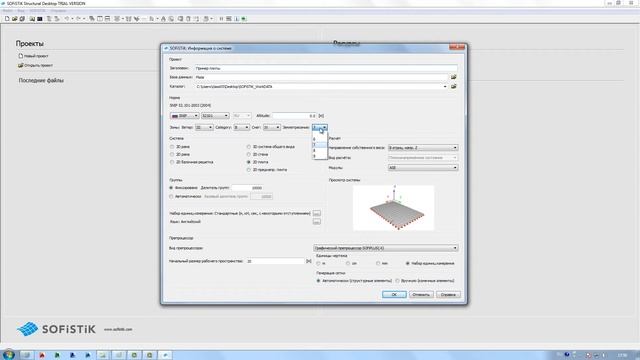Choose option 6 in the seismic list
The height and width of the screenshot is (360, 640).
tap(320, 139)
